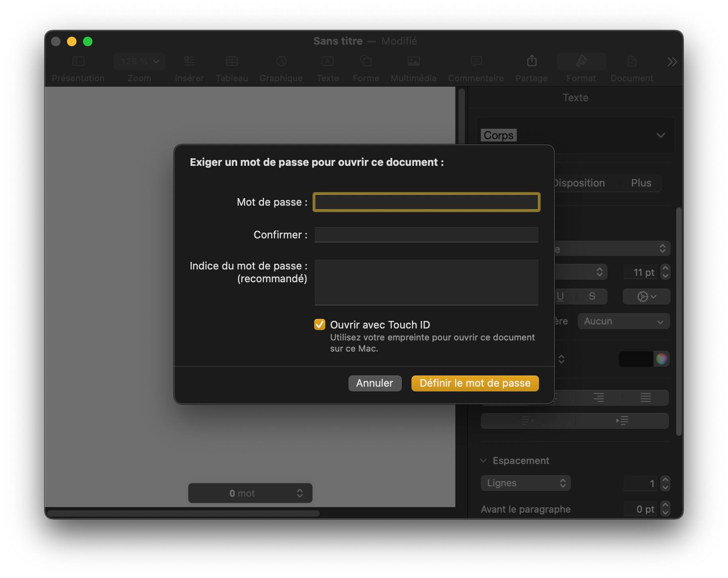Insert a Tableau from the toolbar
The image size is (728, 578).
pos(231,68)
